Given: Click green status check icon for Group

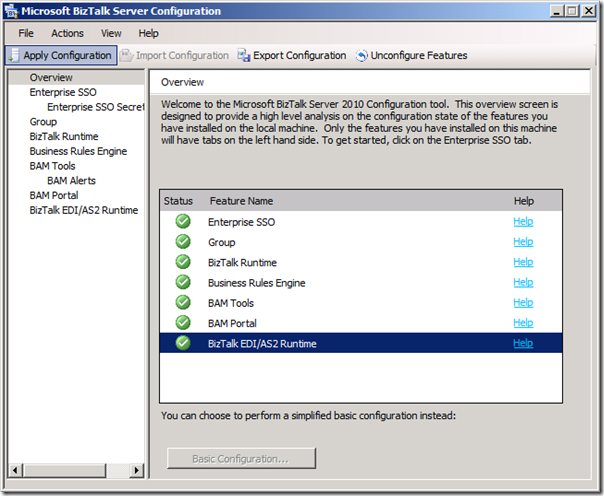Looking at the screenshot, I should [x=183, y=242].
